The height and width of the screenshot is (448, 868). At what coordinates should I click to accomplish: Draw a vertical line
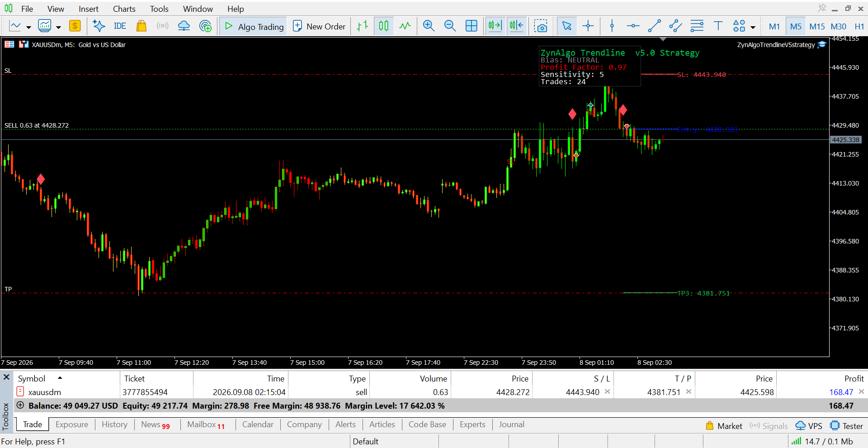pyautogui.click(x=612, y=26)
